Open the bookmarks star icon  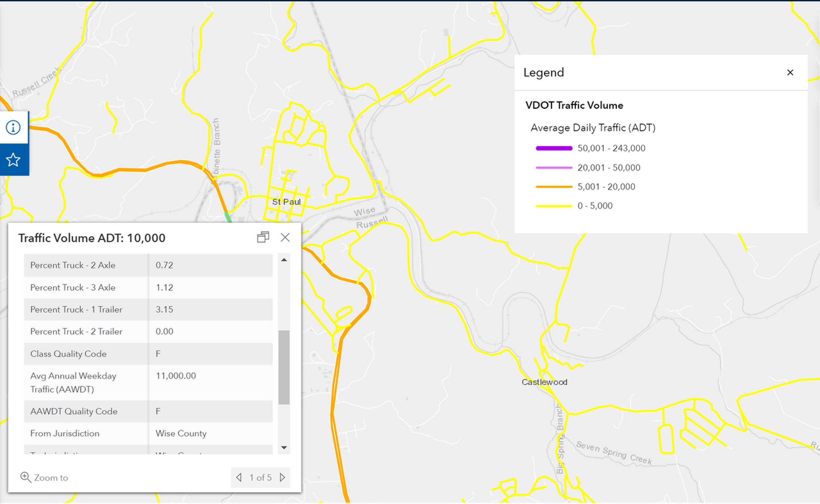(13, 160)
